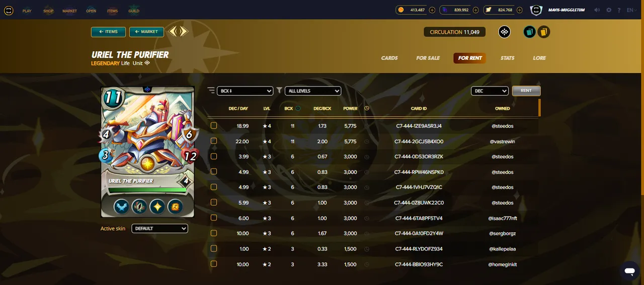The image size is (644, 285).
Task: Click the Splinterlands logo in the top bar
Action: (x=9, y=10)
